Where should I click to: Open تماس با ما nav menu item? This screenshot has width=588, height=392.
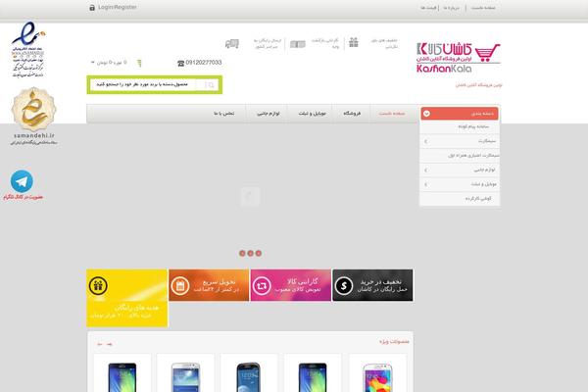(x=224, y=114)
